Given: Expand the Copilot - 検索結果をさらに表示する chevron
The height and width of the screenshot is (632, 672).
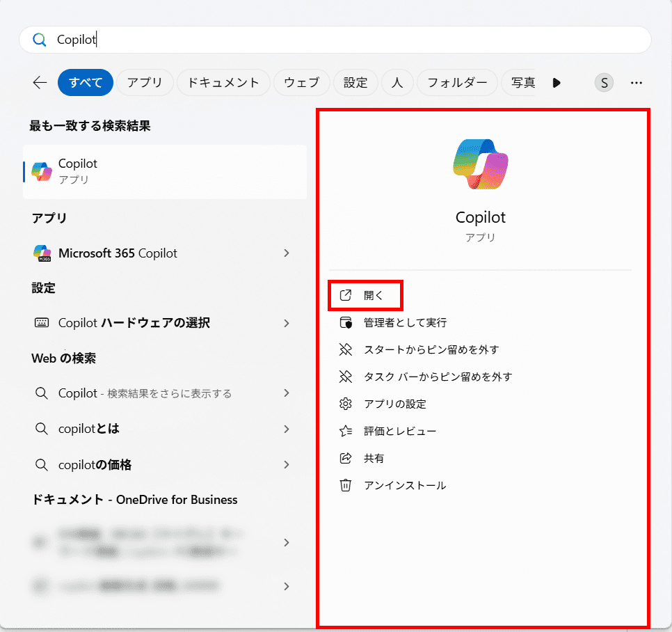Looking at the screenshot, I should tap(287, 393).
